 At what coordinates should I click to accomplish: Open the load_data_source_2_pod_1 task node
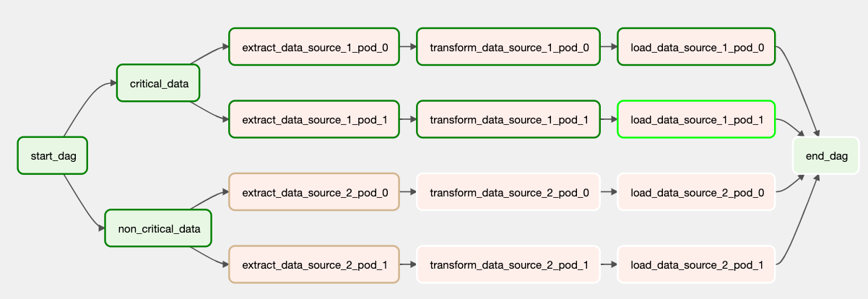click(696, 264)
